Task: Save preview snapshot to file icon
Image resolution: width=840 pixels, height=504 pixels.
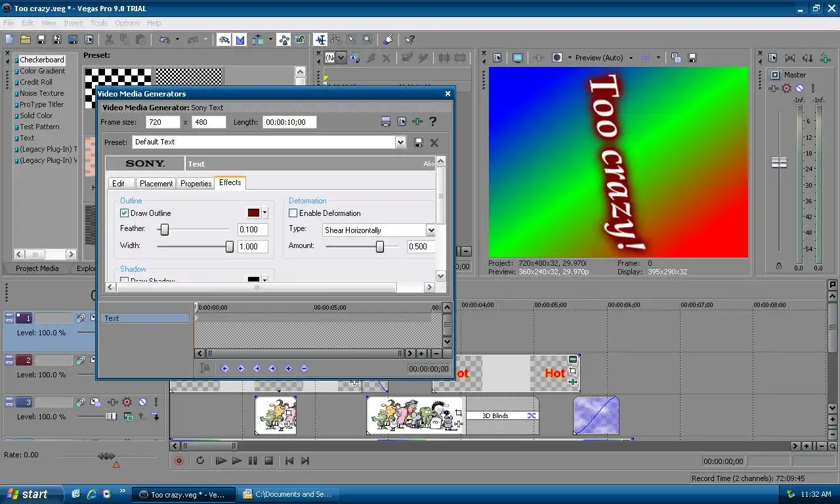Action: tap(692, 58)
